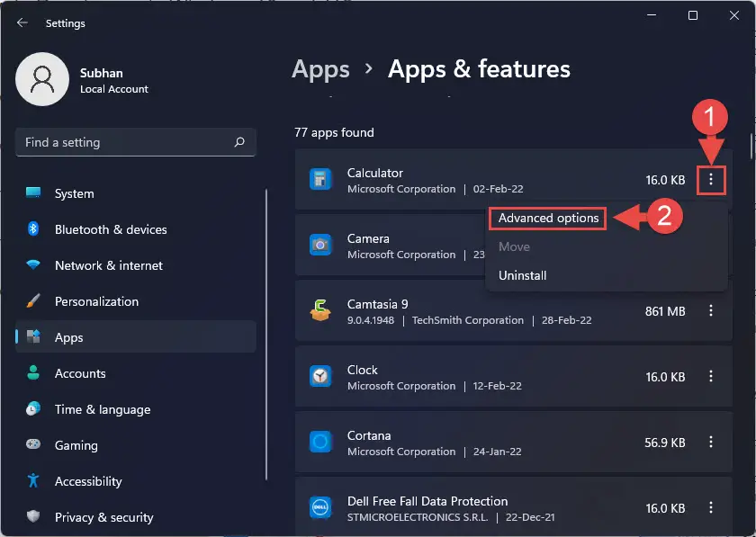Image resolution: width=756 pixels, height=537 pixels.
Task: Click the 56.9 KB size value
Action: pyautogui.click(x=665, y=443)
